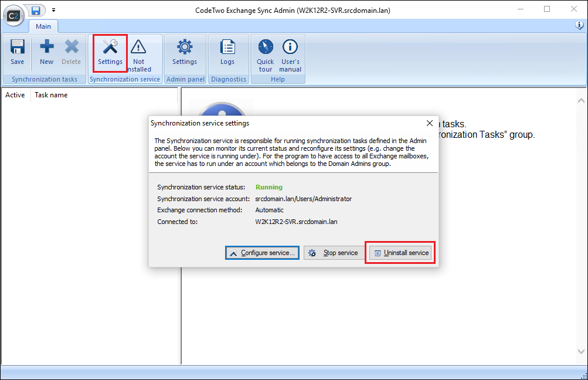Click the quick access Save icon
588x380 pixels.
[35, 10]
